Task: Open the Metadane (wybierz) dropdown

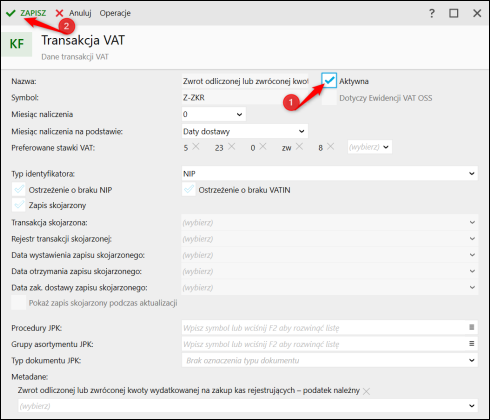Action: (248, 406)
